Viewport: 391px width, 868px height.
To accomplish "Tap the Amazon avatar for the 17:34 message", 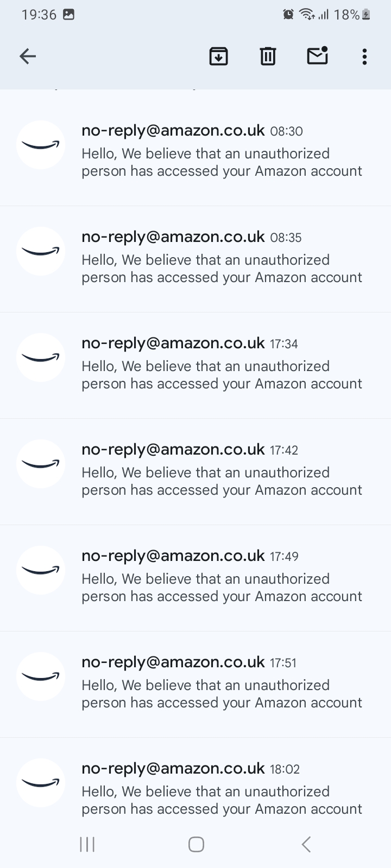I will pyautogui.click(x=41, y=358).
